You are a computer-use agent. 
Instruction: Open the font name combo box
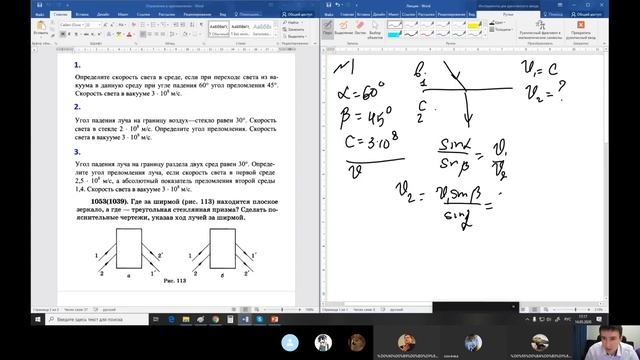[x=72, y=25]
